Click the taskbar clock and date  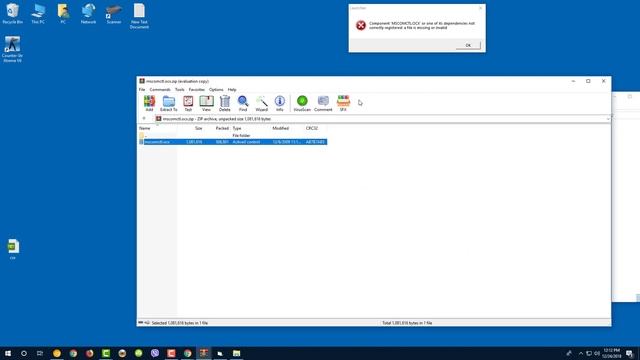coord(612,353)
